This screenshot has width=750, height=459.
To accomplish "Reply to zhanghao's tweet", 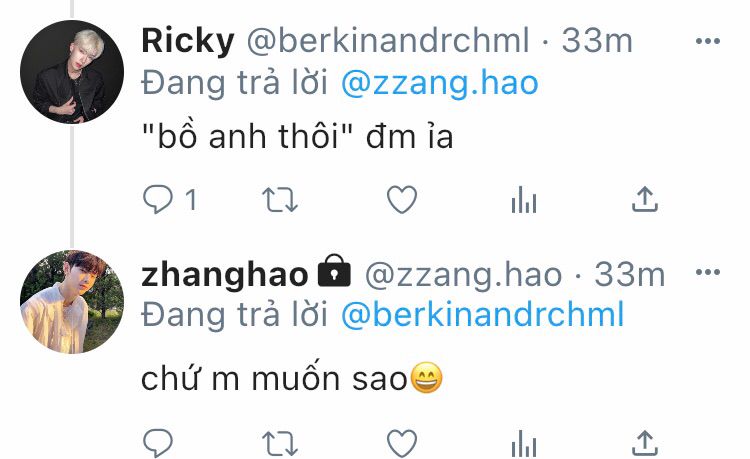I will point(158,443).
